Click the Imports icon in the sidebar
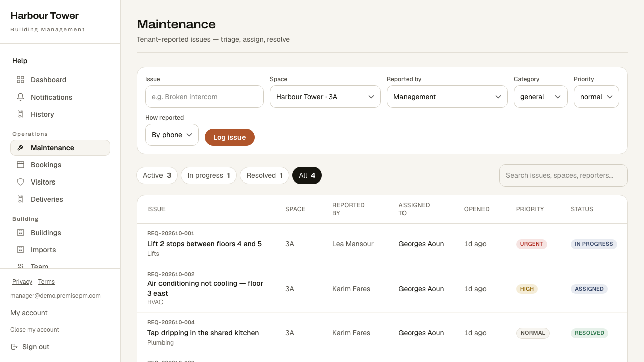This screenshot has height=362, width=644. pyautogui.click(x=20, y=250)
